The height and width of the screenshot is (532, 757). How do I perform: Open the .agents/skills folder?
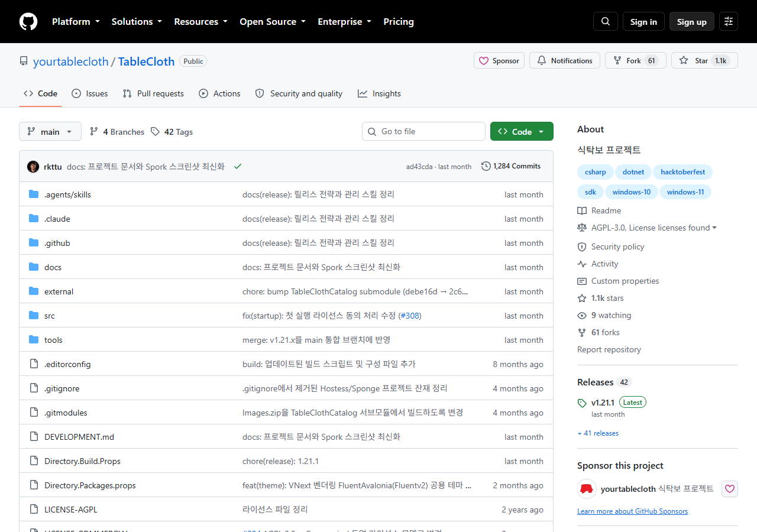[x=67, y=194]
